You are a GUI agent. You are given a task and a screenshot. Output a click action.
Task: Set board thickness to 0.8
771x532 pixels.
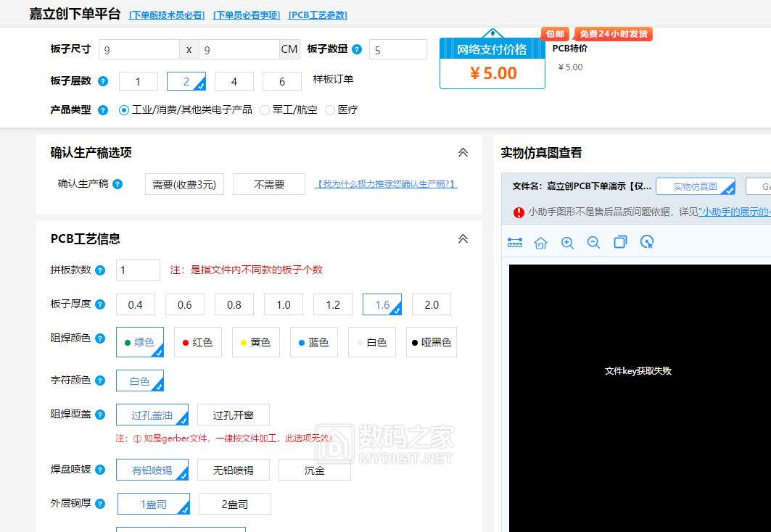click(x=234, y=304)
